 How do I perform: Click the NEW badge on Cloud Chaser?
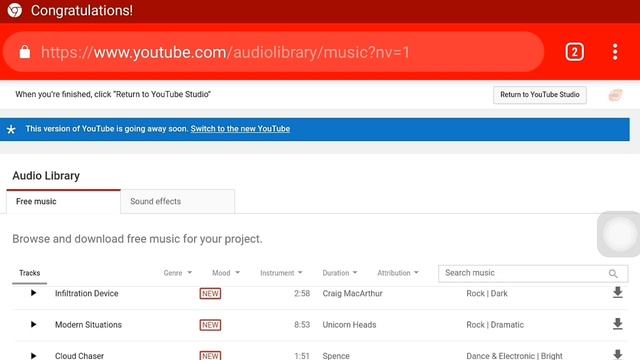210,355
